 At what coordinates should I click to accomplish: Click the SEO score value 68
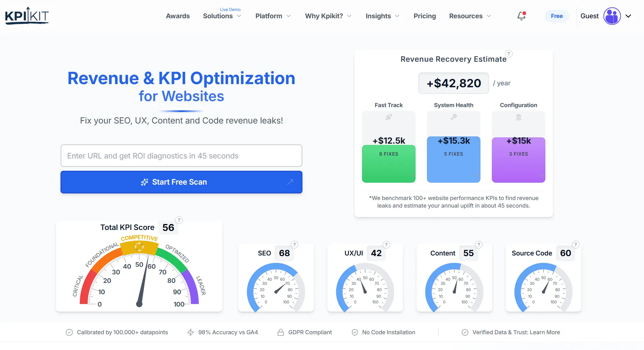(x=284, y=253)
